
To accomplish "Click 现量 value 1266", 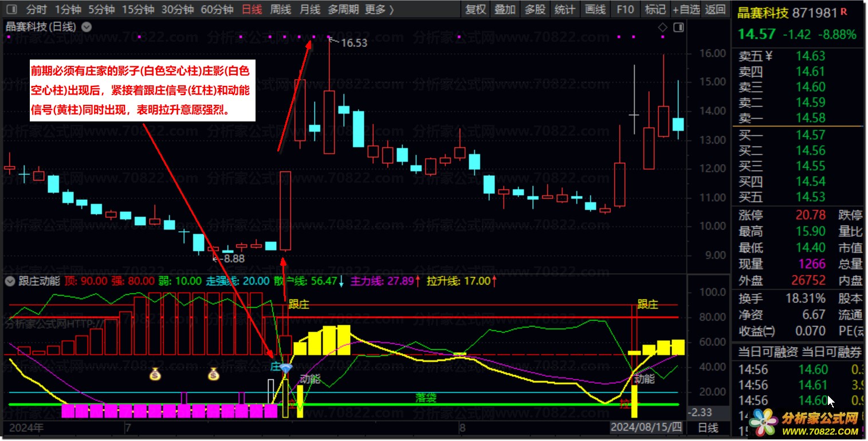I will (812, 264).
